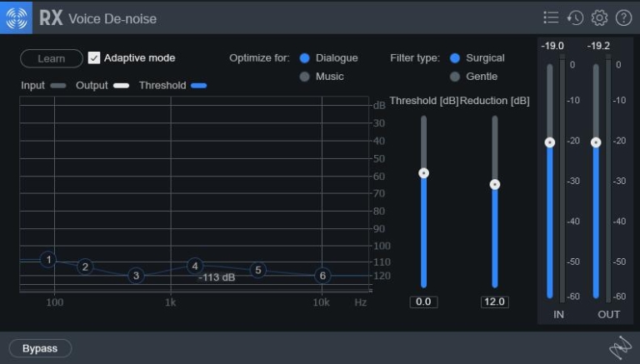Viewport: 640px width, 364px height.
Task: Select threshold node 6 on graph
Action: point(322,275)
